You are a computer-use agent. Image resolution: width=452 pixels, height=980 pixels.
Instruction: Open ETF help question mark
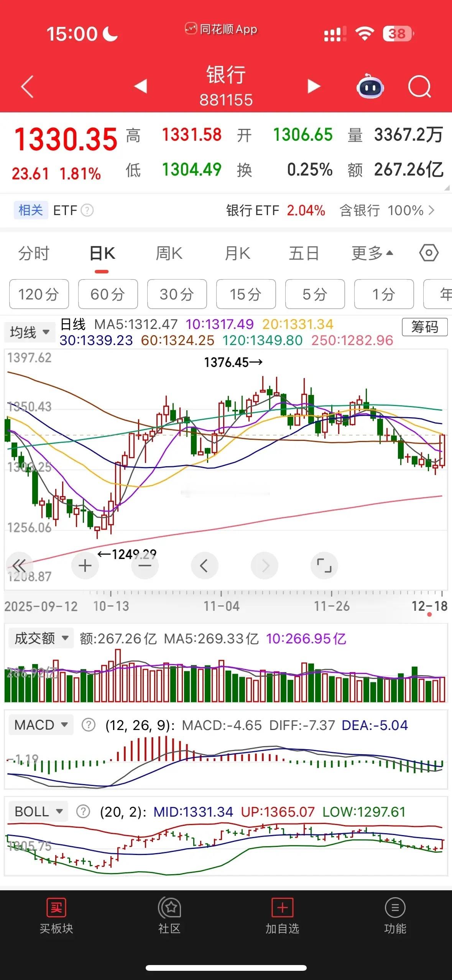87,210
